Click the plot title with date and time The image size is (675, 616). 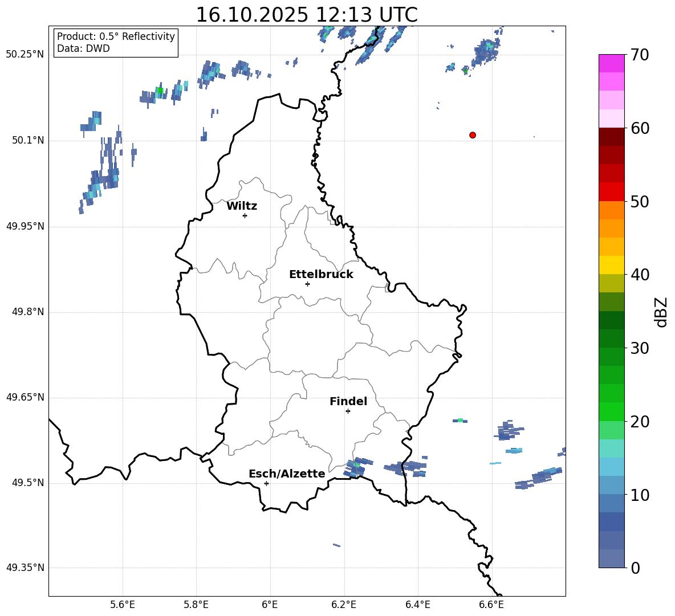pyautogui.click(x=307, y=15)
